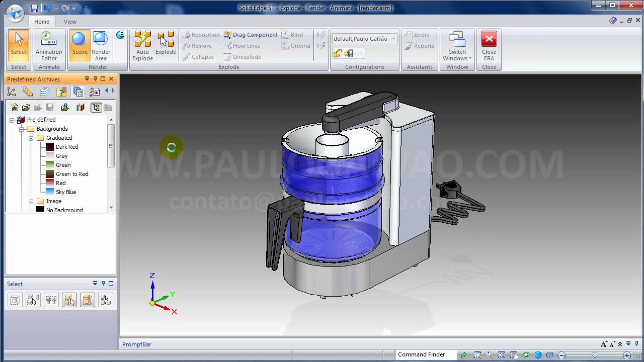Toggle the fifth highlighted selection option
This screenshot has width=644, height=362.
point(88,300)
